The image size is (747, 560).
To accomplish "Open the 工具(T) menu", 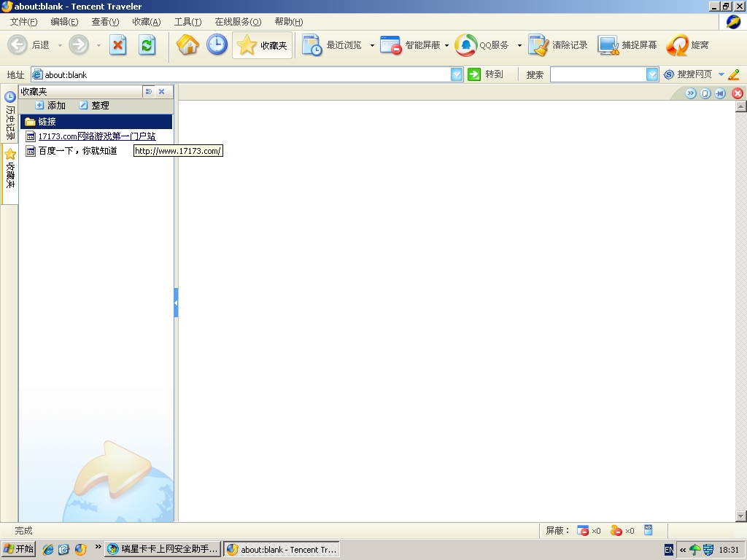I will (x=187, y=22).
